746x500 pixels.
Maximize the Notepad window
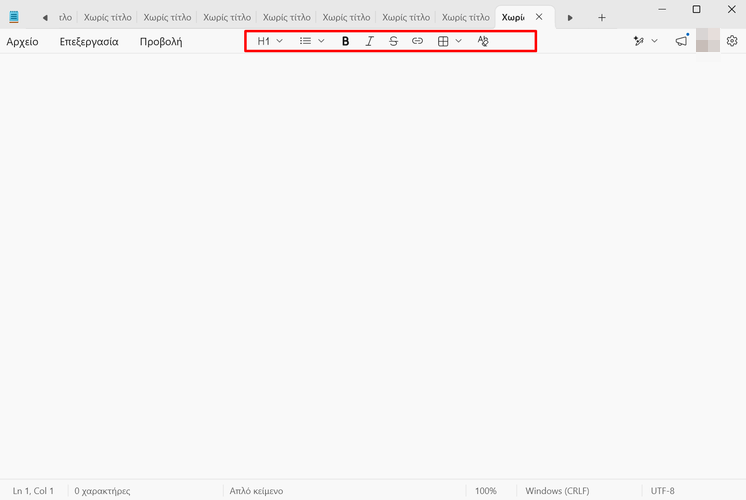(x=697, y=9)
